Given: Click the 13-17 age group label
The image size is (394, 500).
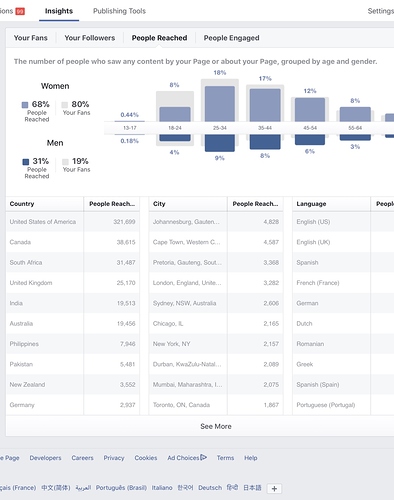Looking at the screenshot, I should tap(130, 128).
